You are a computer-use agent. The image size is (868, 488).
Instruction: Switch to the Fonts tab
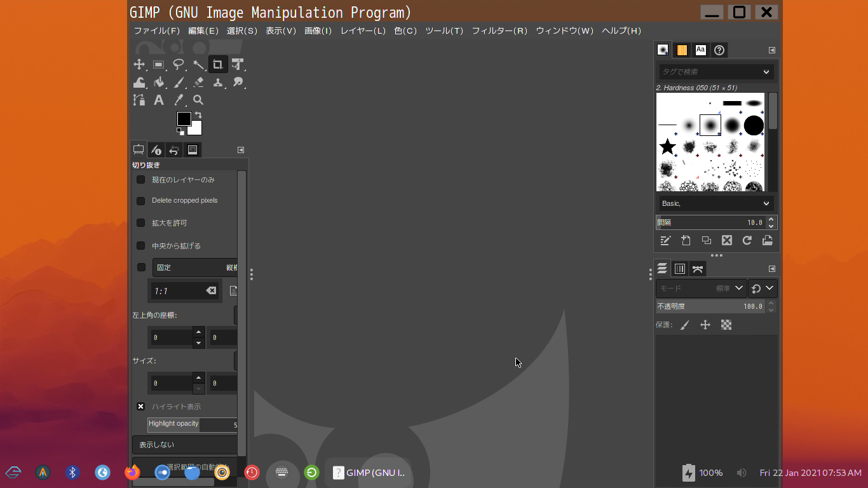pyautogui.click(x=700, y=50)
